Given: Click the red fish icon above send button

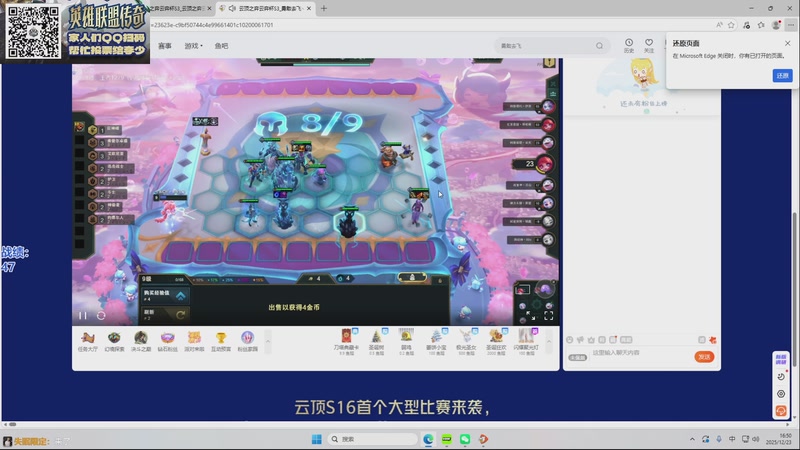Looking at the screenshot, I should tap(713, 340).
